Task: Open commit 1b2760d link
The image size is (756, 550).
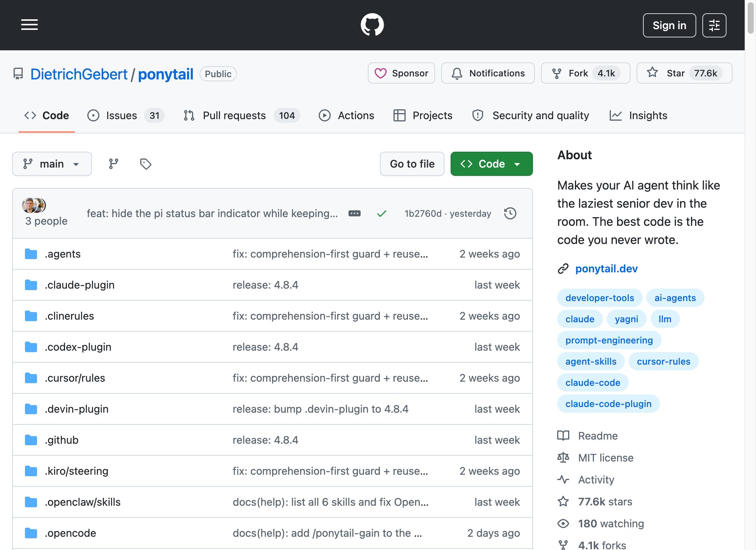Action: [423, 214]
